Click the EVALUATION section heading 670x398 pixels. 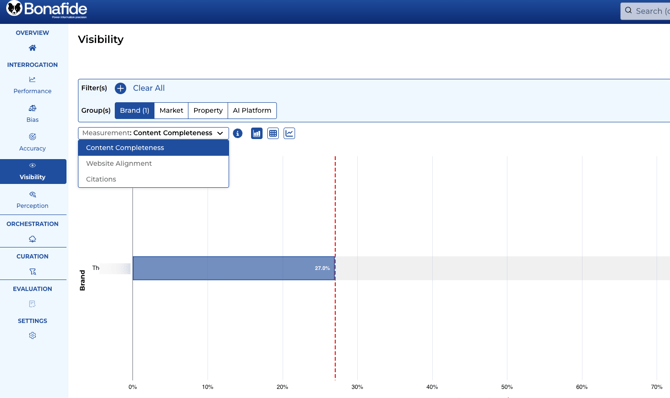[32, 289]
